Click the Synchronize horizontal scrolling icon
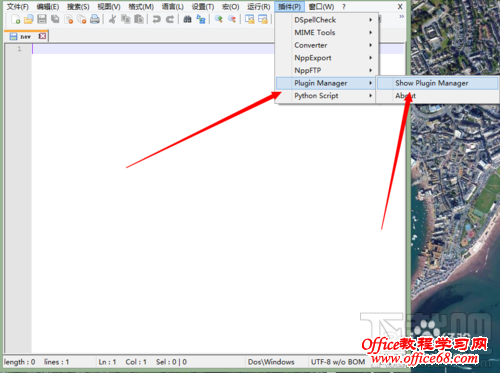 point(263,19)
